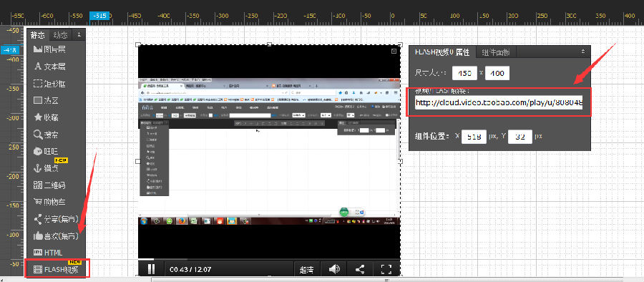Insert a 二维码 QR code component

tap(49, 185)
